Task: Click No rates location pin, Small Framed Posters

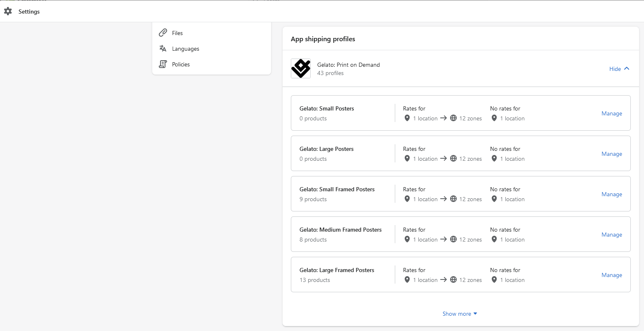Action: click(x=494, y=199)
